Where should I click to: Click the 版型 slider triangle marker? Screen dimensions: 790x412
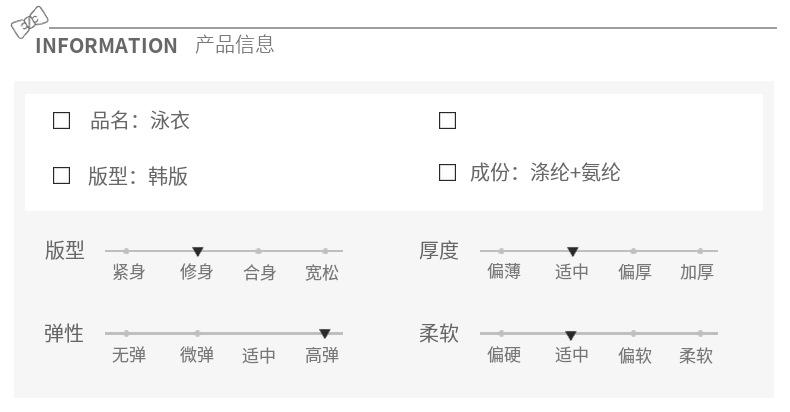198,251
